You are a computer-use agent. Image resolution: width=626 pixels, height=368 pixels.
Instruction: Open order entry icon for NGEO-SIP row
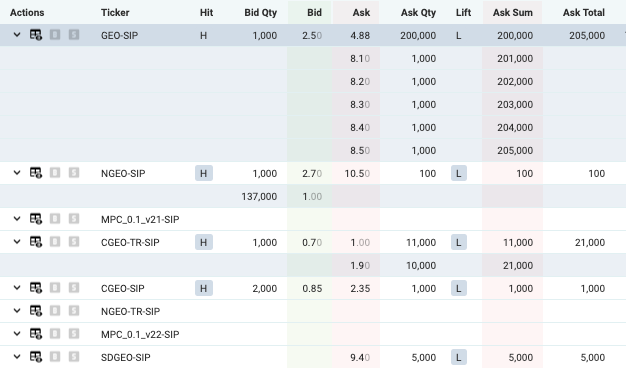[36, 173]
